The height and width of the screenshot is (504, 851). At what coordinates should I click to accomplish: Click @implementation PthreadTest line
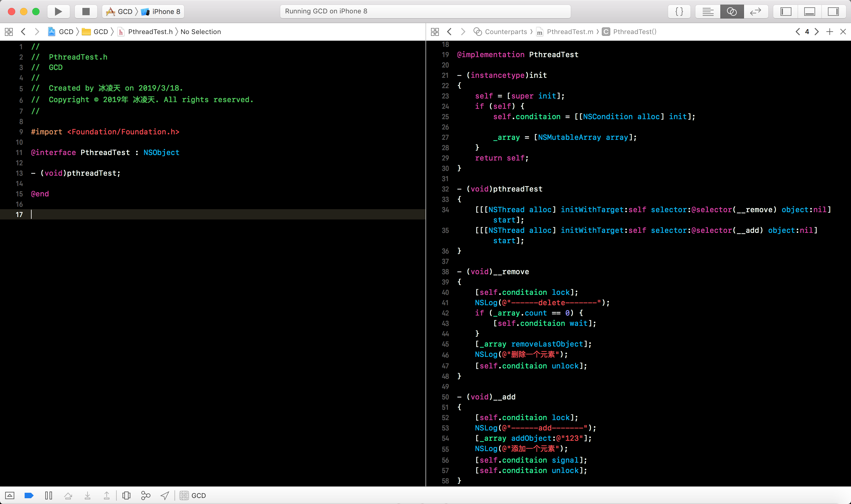click(518, 55)
